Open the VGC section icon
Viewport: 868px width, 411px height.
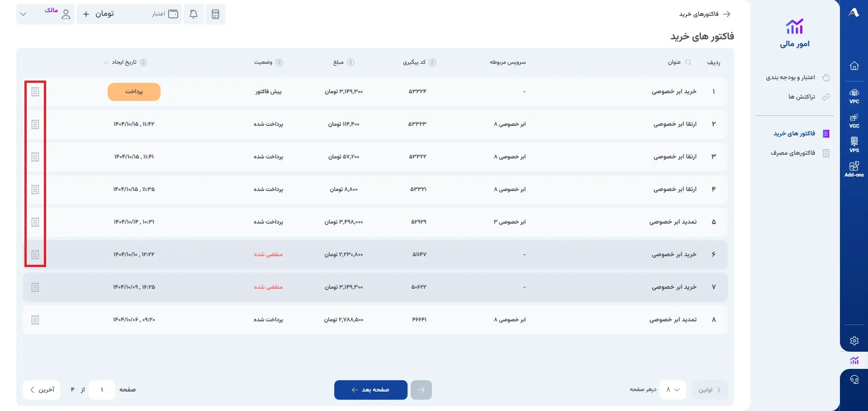click(x=854, y=120)
